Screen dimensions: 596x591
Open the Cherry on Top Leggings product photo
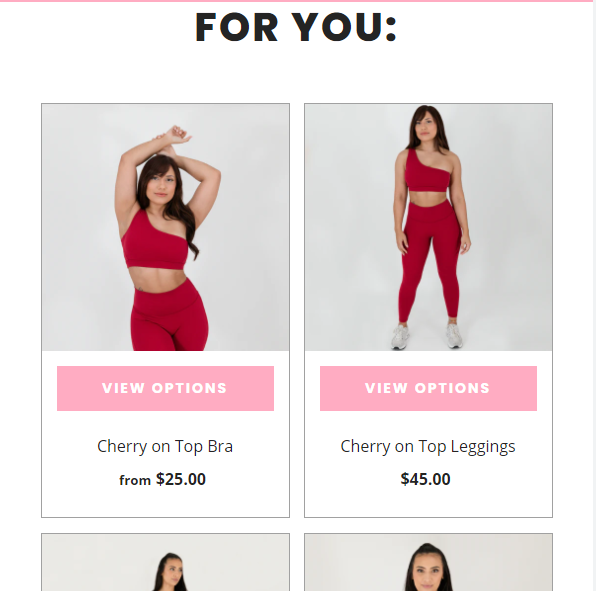tap(428, 227)
